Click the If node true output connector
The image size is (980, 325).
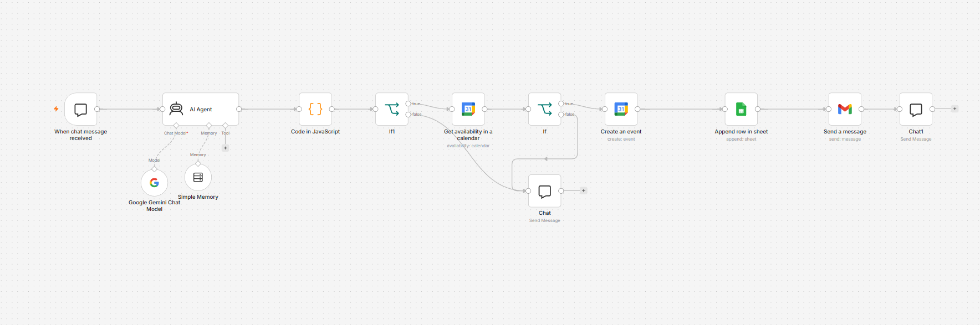[561, 104]
